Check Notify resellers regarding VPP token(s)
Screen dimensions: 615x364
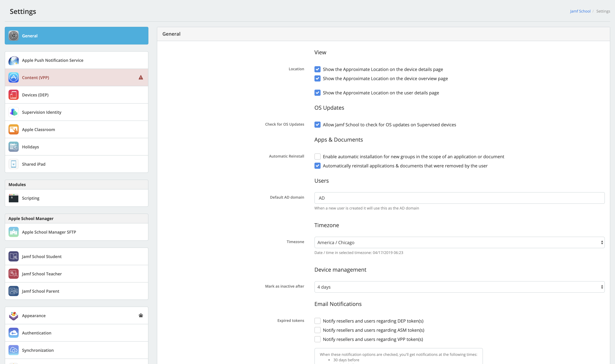point(318,339)
